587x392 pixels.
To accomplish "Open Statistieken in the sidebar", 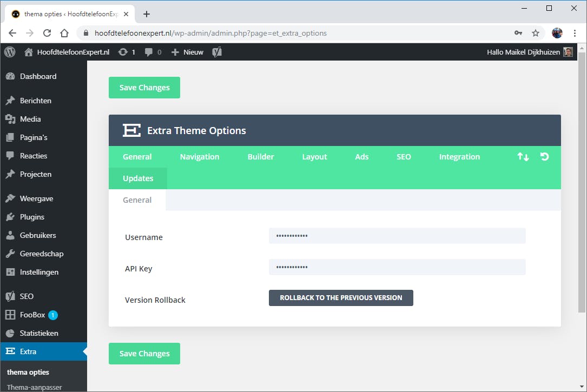I will click(43, 333).
